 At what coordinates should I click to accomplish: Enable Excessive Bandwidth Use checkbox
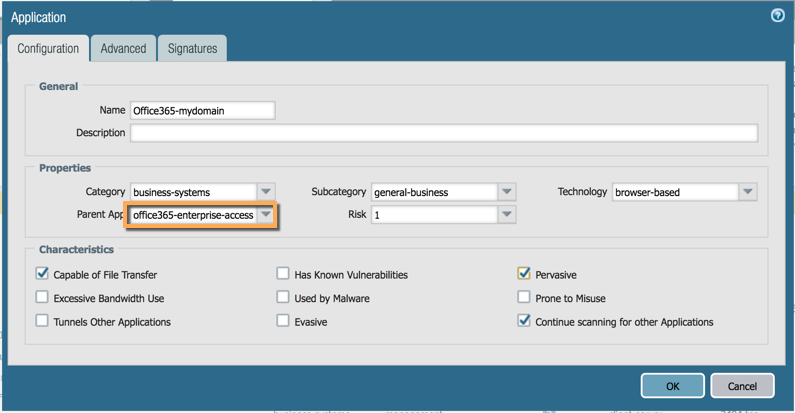(42, 297)
